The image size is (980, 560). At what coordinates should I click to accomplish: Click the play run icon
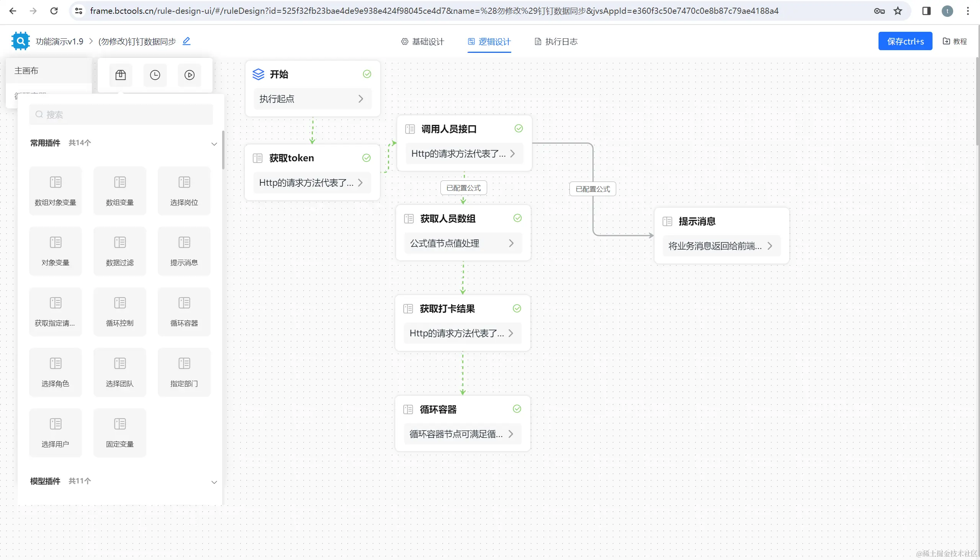tap(190, 75)
